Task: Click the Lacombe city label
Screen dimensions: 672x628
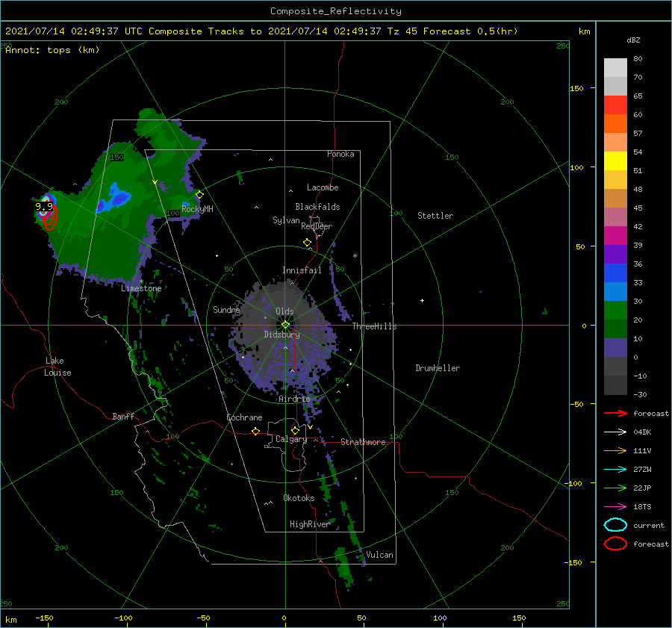Action: 323,187
